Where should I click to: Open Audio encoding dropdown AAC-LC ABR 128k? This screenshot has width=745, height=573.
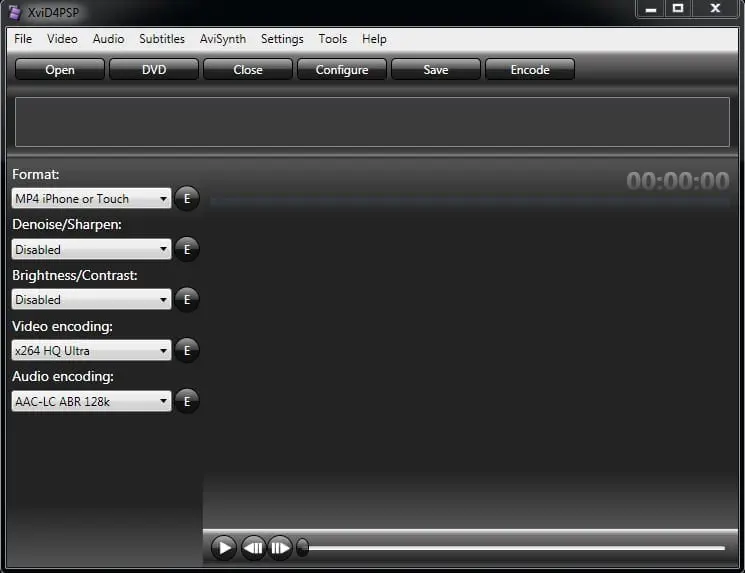[91, 401]
